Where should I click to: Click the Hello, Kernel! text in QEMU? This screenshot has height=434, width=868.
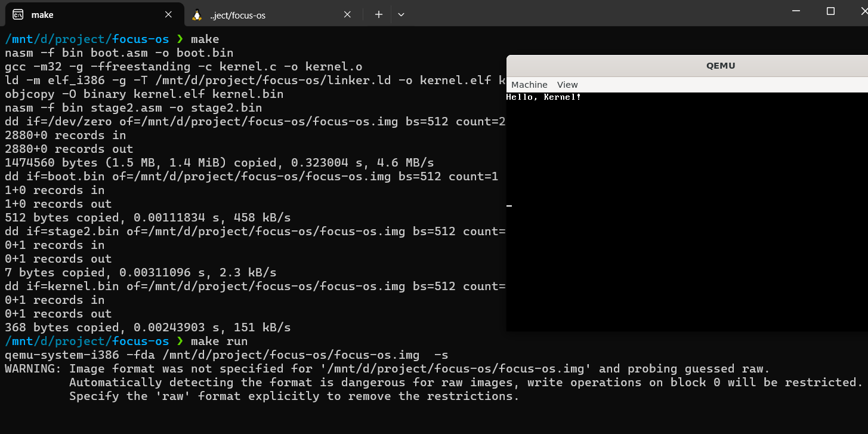click(x=543, y=97)
